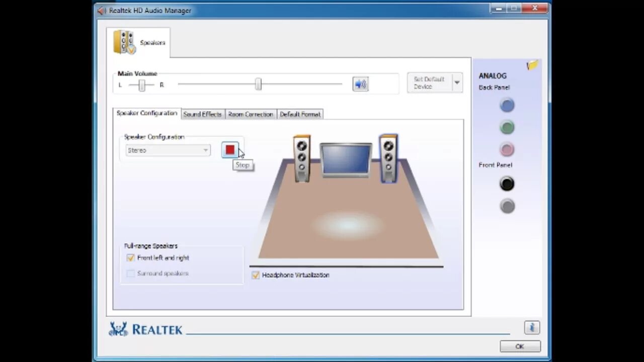Viewport: 644px width, 362px height.
Task: Close the Realtek HD Audio Manager window
Action: coord(534,8)
